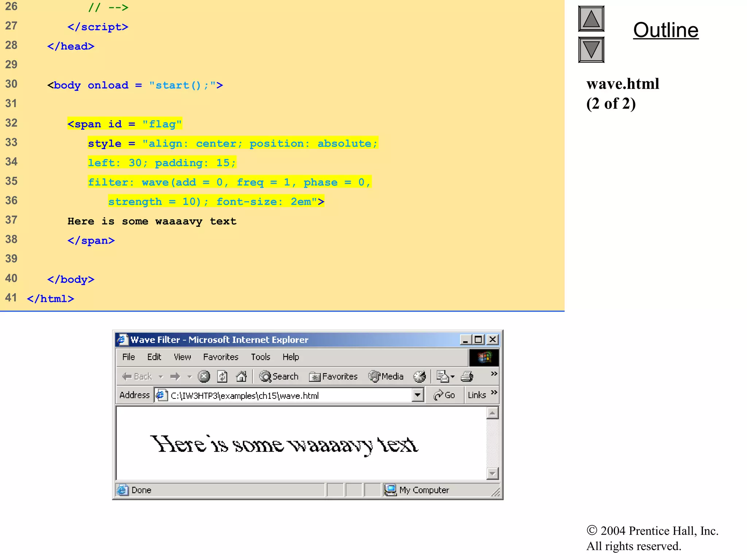Open the File menu in Internet Explorer

128,357
